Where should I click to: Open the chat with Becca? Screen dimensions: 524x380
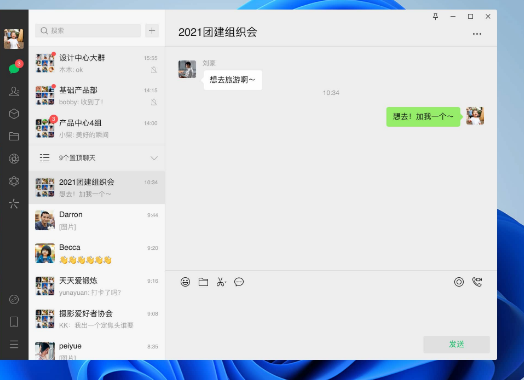(97, 253)
